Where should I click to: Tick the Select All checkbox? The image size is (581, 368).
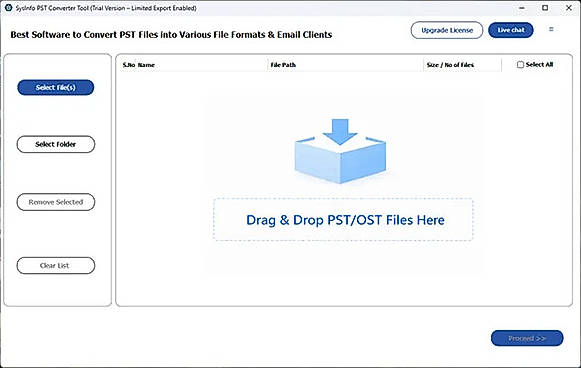(x=520, y=64)
